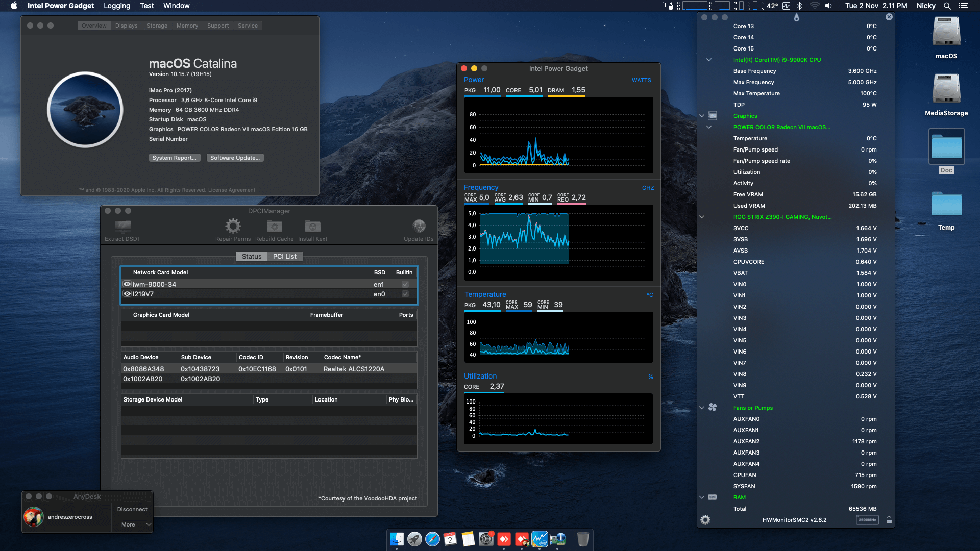Switch to Storage tab in About This Mac
Image resolution: width=980 pixels, height=551 pixels.
[157, 26]
